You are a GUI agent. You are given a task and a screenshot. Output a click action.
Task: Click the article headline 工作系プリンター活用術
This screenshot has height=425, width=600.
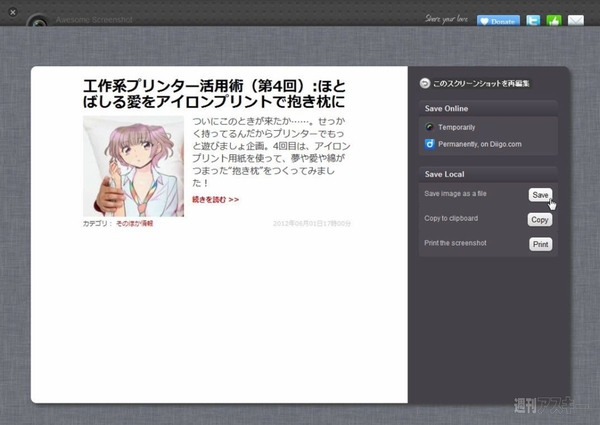click(x=214, y=93)
